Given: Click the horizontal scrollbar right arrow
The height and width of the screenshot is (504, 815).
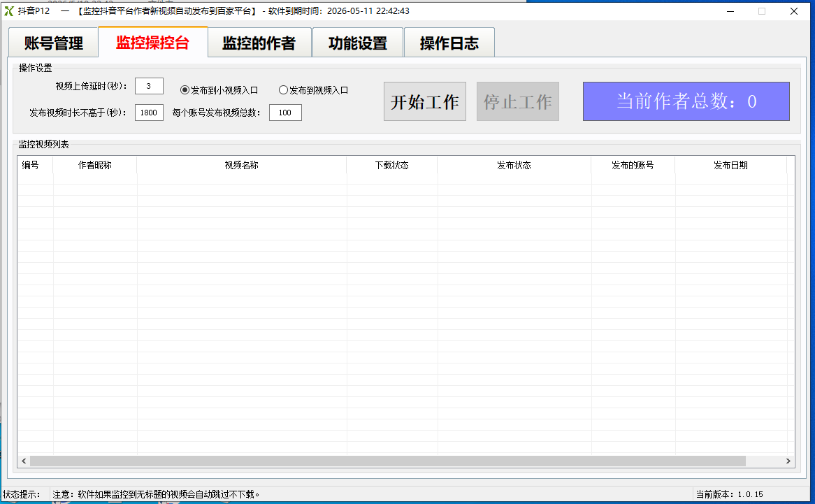Looking at the screenshot, I should pos(788,461).
